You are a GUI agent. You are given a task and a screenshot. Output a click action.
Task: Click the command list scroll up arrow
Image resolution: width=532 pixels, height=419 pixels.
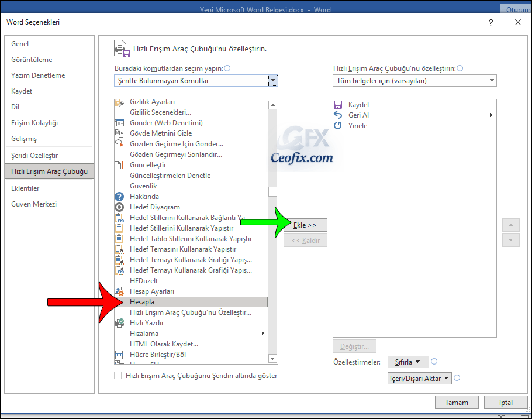pyautogui.click(x=272, y=105)
